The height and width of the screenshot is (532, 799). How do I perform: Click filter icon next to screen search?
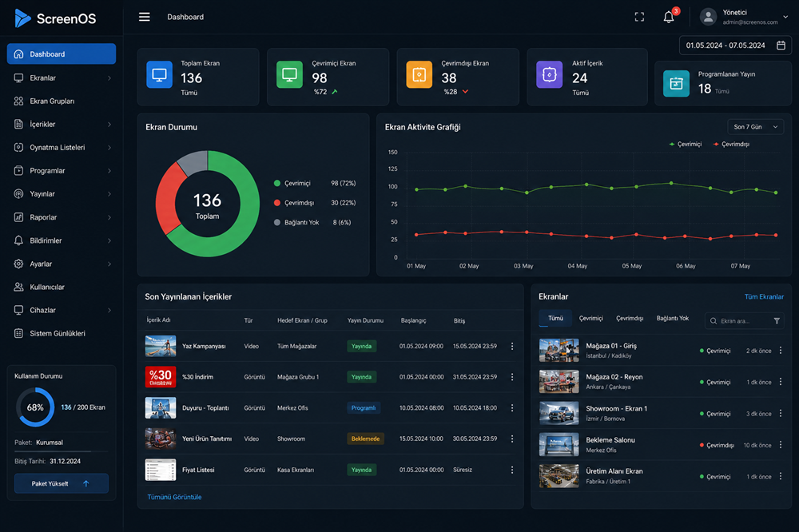pos(777,320)
